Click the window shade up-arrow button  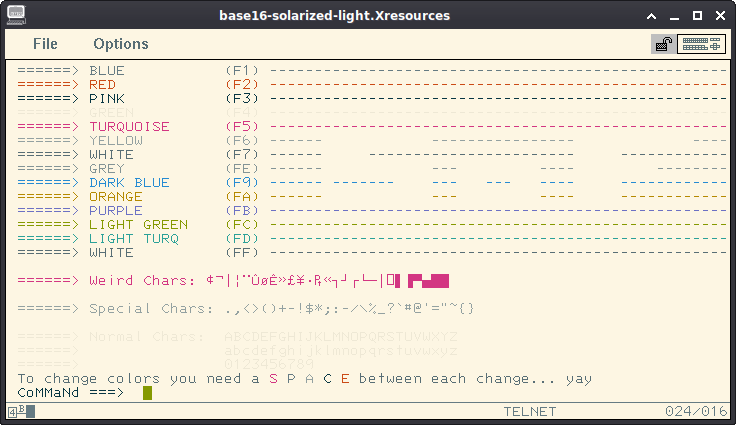pos(652,16)
